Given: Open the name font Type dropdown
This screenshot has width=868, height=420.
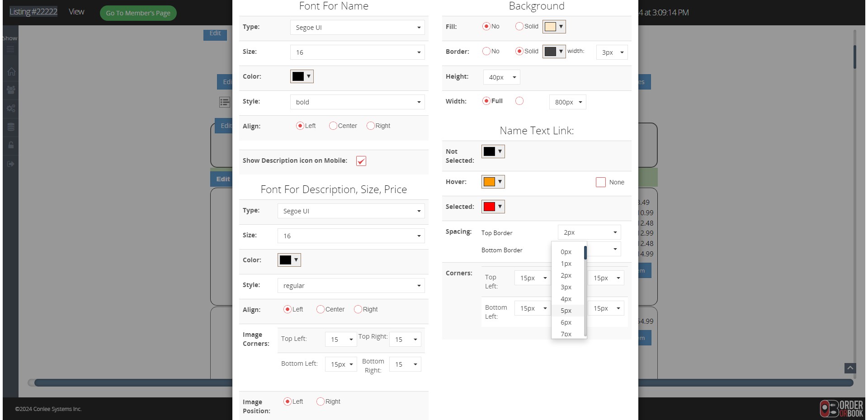Looking at the screenshot, I should click(x=357, y=27).
